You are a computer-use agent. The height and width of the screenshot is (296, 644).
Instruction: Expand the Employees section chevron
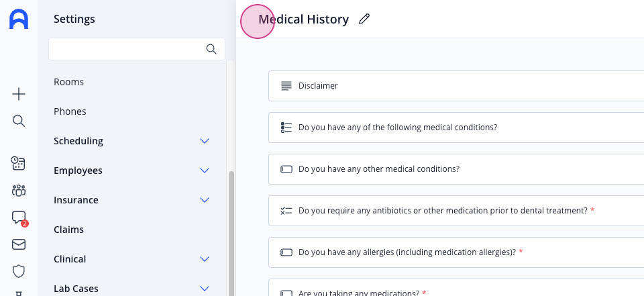tap(205, 170)
